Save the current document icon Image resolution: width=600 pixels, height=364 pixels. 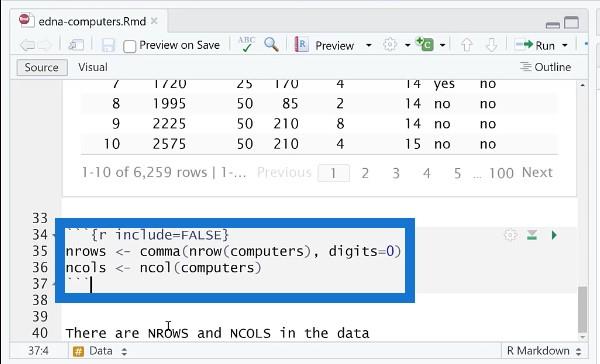click(108, 46)
